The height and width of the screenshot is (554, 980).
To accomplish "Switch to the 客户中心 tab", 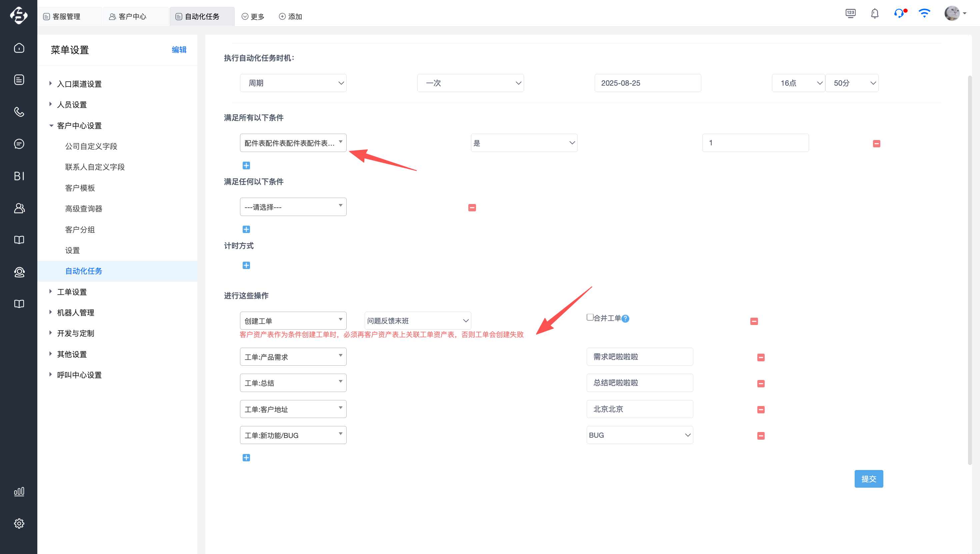I will (x=132, y=16).
